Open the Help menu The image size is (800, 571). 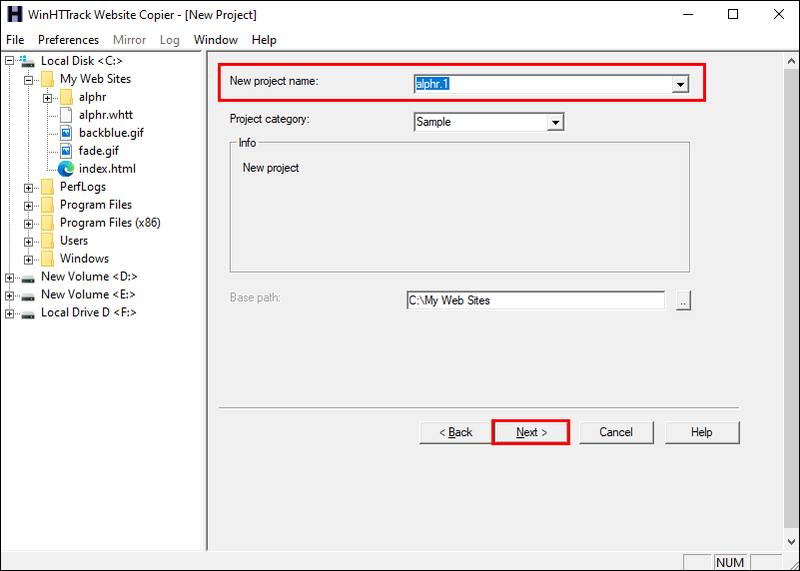pyautogui.click(x=264, y=40)
